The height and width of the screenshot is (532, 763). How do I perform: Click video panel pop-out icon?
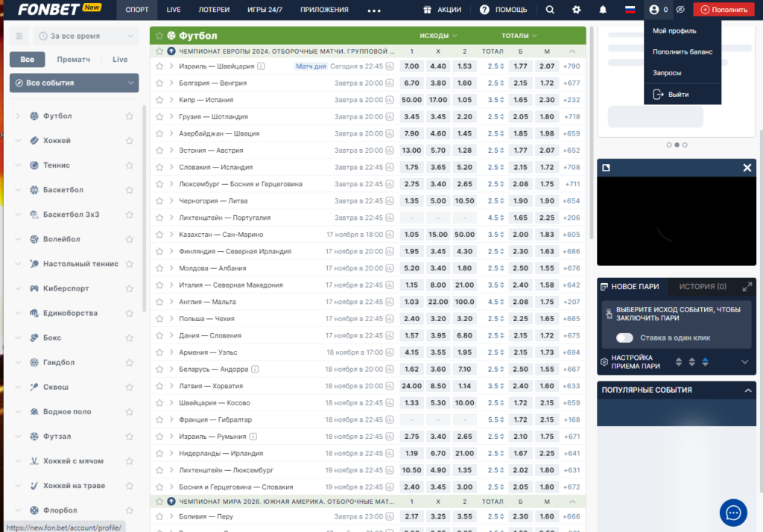click(606, 168)
